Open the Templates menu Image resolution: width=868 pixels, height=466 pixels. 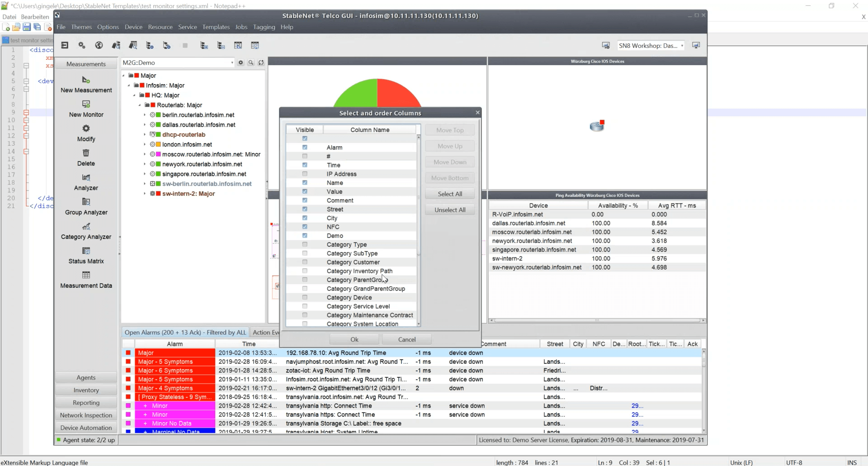(x=216, y=27)
